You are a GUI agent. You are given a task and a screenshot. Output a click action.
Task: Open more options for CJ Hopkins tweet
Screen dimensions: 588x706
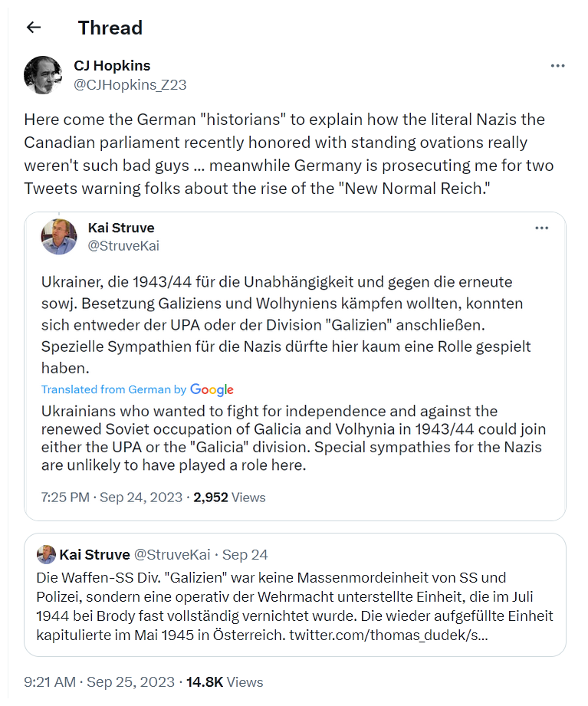coord(557,66)
